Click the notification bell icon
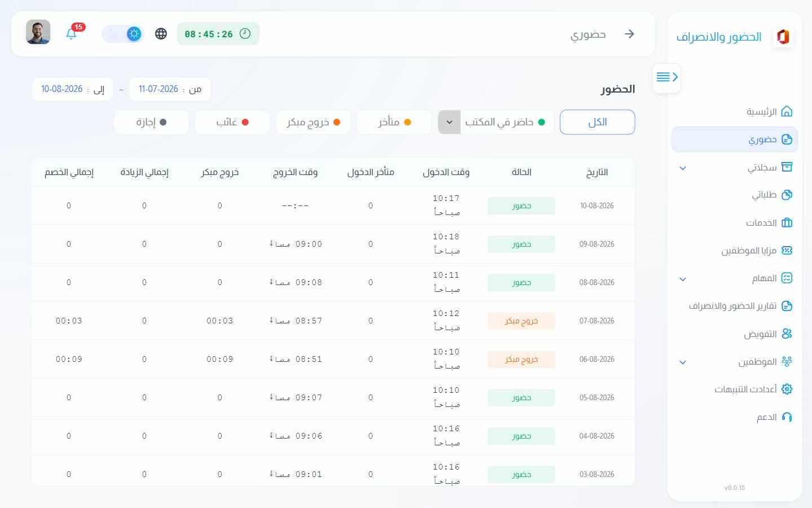812x508 pixels. (71, 34)
